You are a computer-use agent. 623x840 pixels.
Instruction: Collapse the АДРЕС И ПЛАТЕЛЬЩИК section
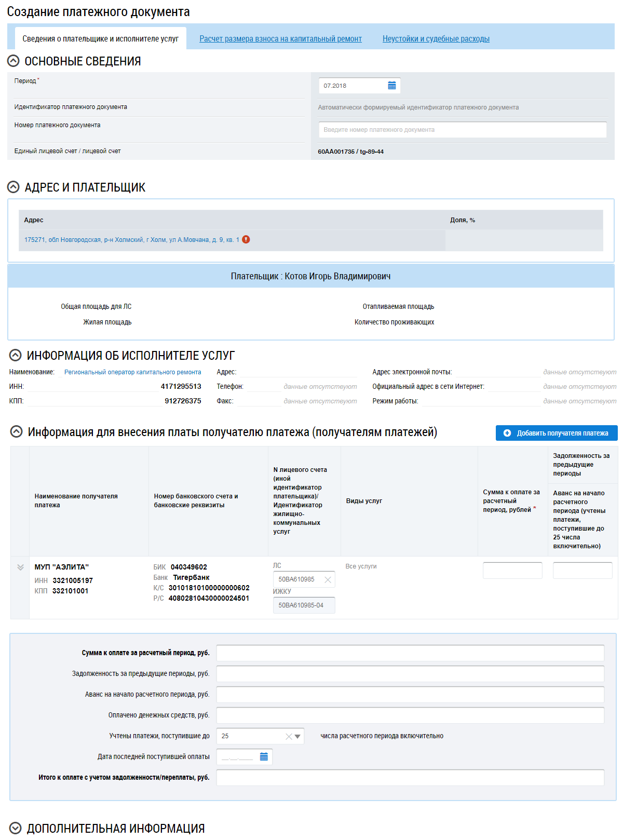pos(13,187)
